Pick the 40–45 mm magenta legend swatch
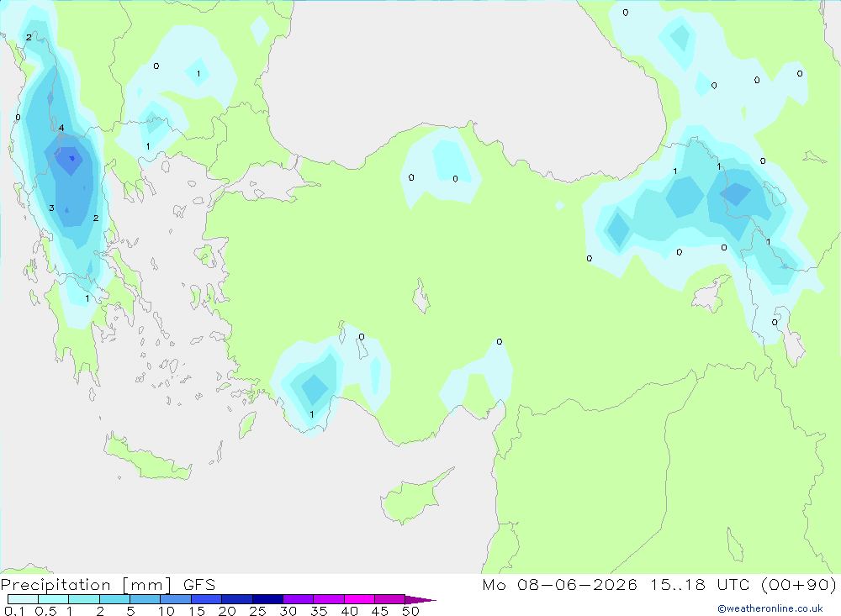 pyautogui.click(x=359, y=599)
